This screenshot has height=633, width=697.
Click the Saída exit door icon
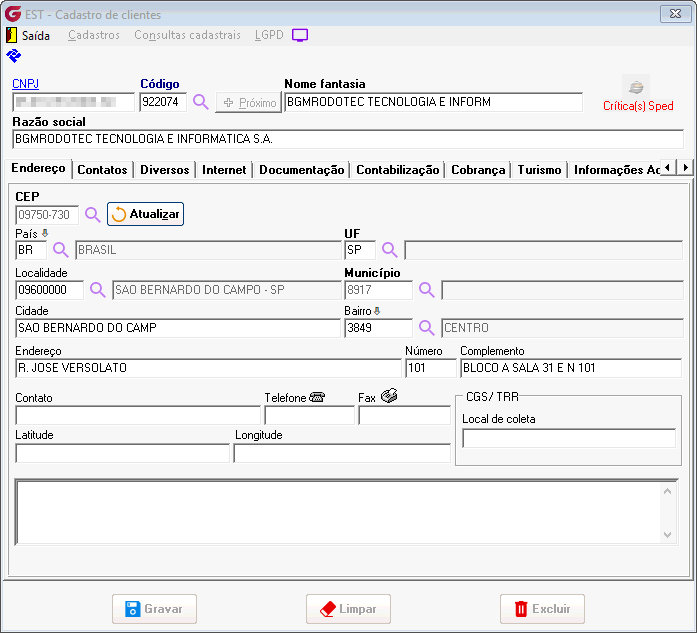(x=12, y=35)
